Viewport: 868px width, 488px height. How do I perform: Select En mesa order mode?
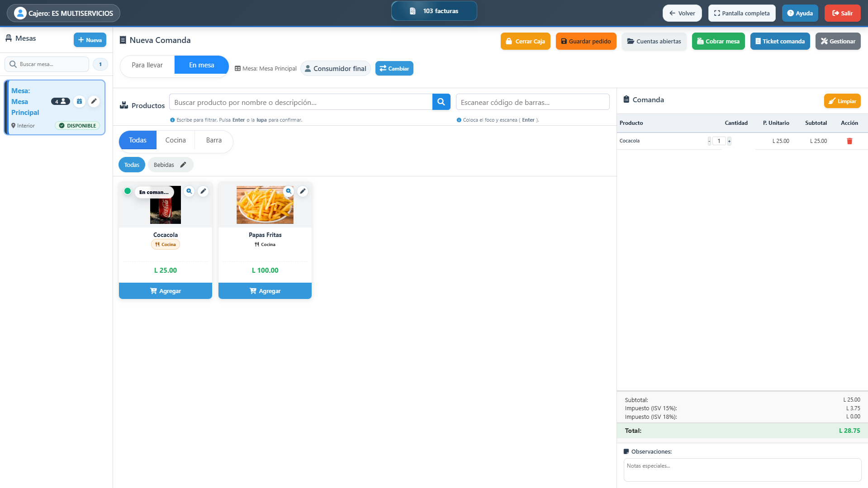coord(202,65)
